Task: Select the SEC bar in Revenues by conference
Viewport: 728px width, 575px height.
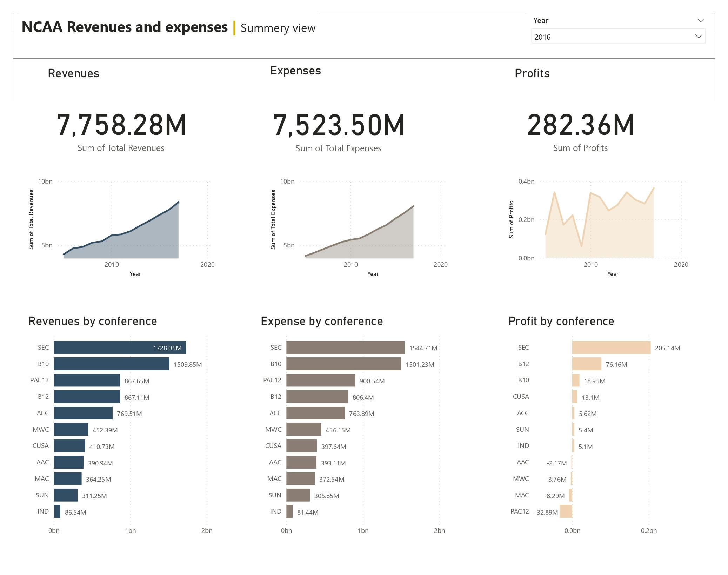Action: [x=119, y=347]
